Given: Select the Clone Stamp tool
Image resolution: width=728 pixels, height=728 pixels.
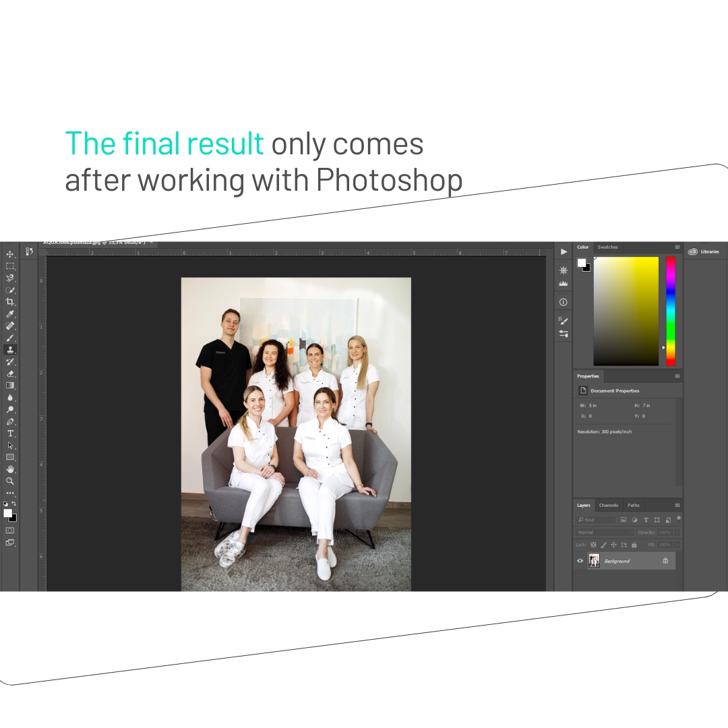Looking at the screenshot, I should 9,350.
